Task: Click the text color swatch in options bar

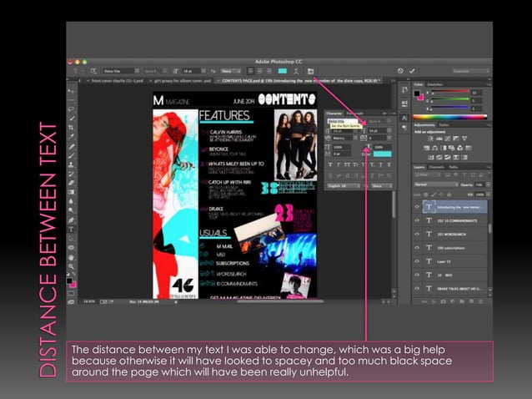Action: [x=283, y=71]
